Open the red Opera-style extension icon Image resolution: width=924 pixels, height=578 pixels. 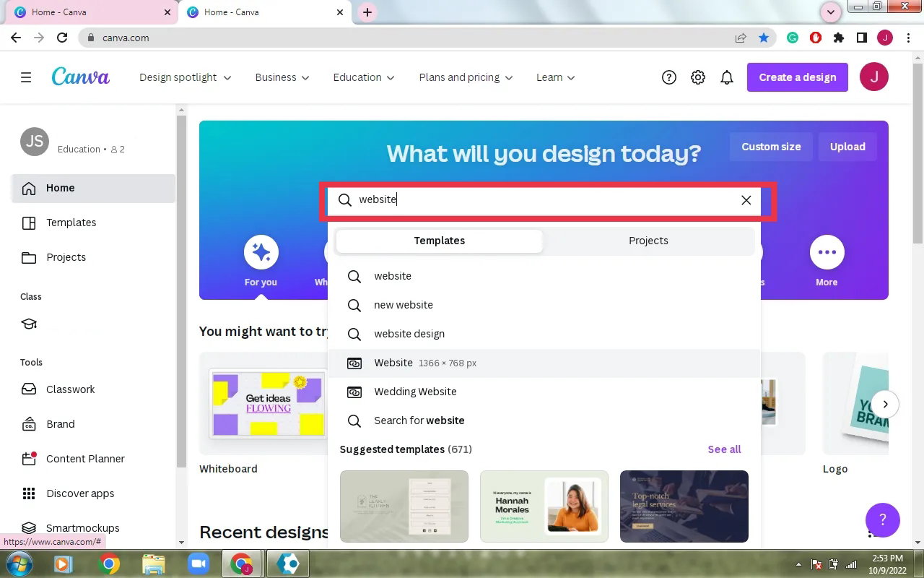click(816, 38)
